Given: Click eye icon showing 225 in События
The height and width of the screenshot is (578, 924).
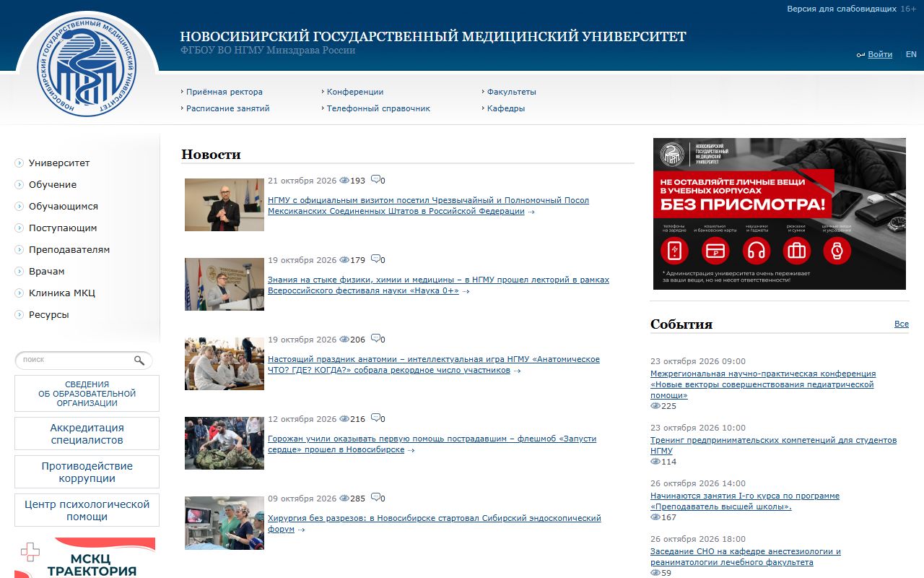Looking at the screenshot, I should click(655, 406).
